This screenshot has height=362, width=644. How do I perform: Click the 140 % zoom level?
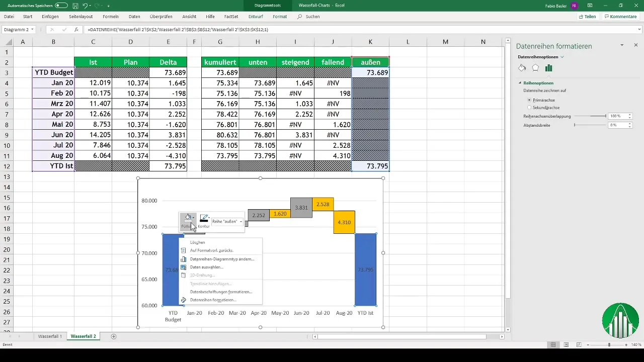click(635, 345)
